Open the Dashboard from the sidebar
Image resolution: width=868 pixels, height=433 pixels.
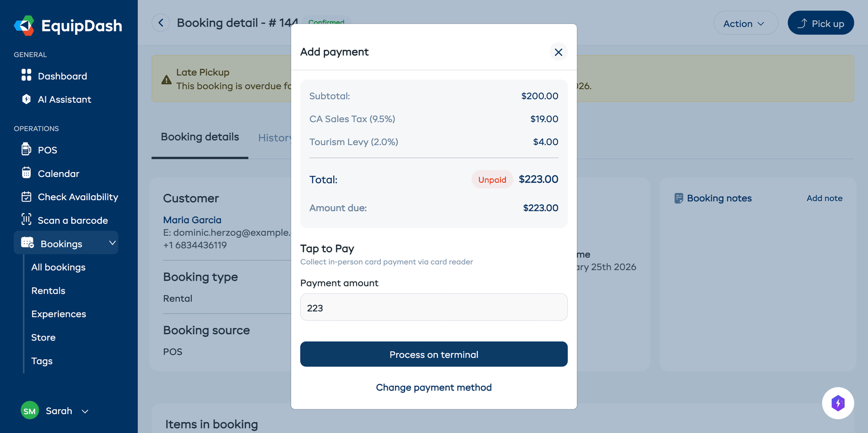(62, 76)
